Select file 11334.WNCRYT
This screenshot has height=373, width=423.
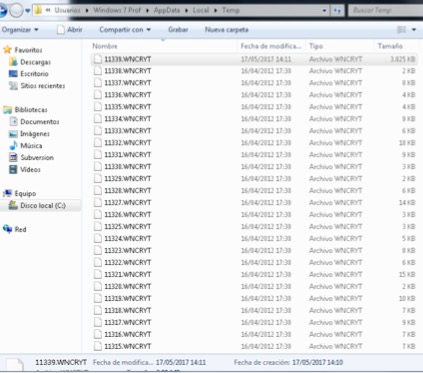tap(128, 119)
